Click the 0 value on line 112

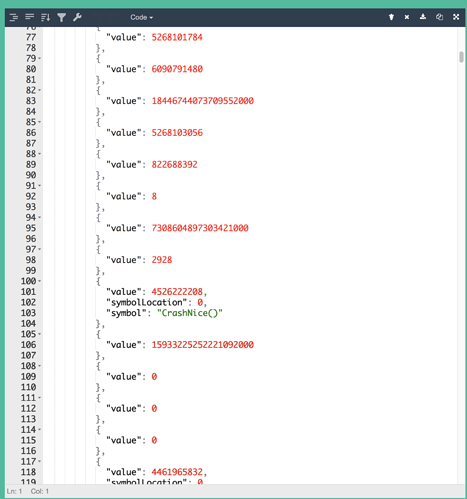154,408
